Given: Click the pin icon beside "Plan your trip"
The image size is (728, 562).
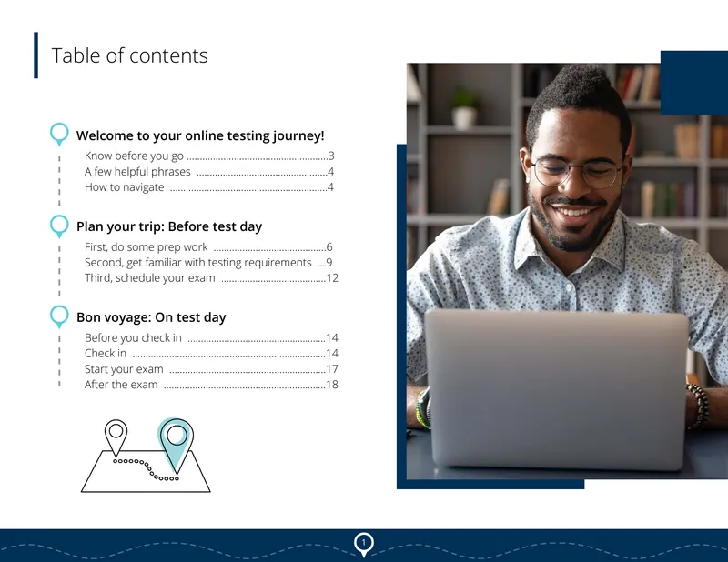Looking at the screenshot, I should pyautogui.click(x=59, y=226).
